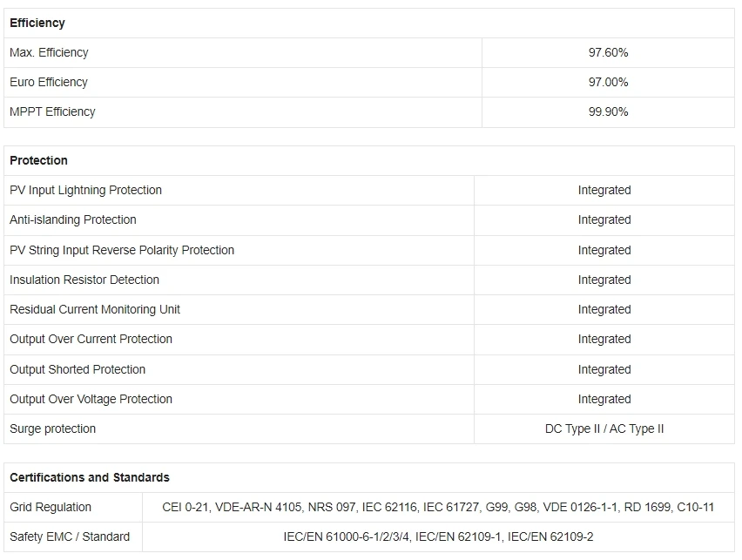The image size is (742, 560).
Task: Click the 97.00% Euro efficiency value
Action: point(608,82)
